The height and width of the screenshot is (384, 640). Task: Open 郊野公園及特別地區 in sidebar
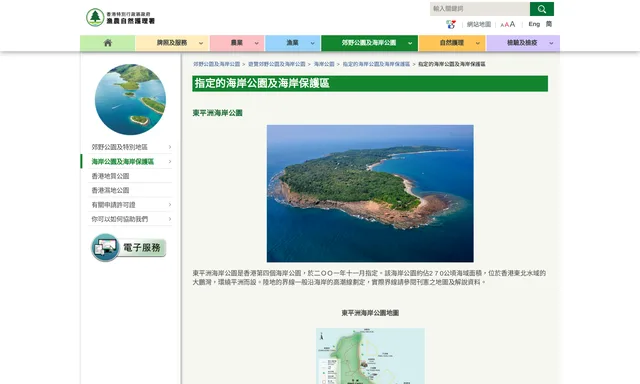(x=119, y=147)
